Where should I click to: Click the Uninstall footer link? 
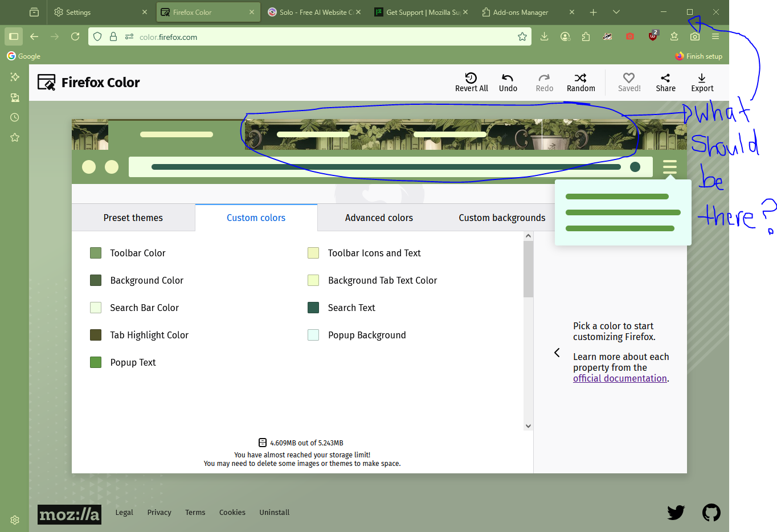pos(275,512)
